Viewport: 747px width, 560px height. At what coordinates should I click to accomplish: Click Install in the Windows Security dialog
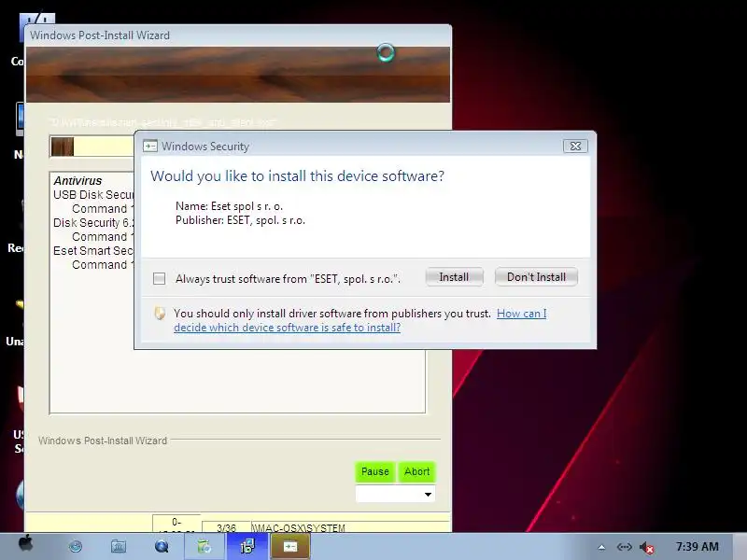[x=454, y=276]
